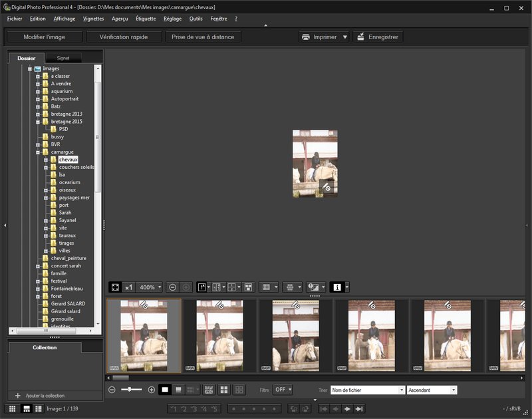Select the plain thumbnail display mode
Image resolution: width=532 pixels, height=419 pixels.
165,390
